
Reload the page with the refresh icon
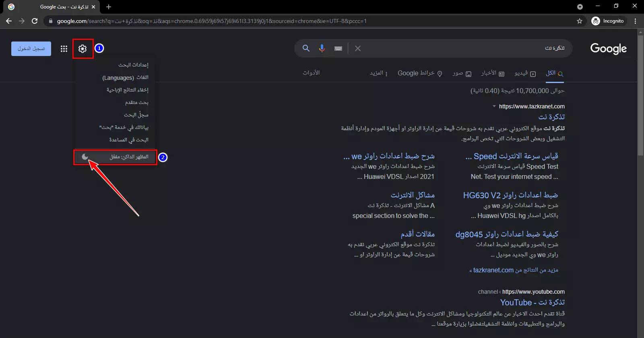tap(35, 21)
